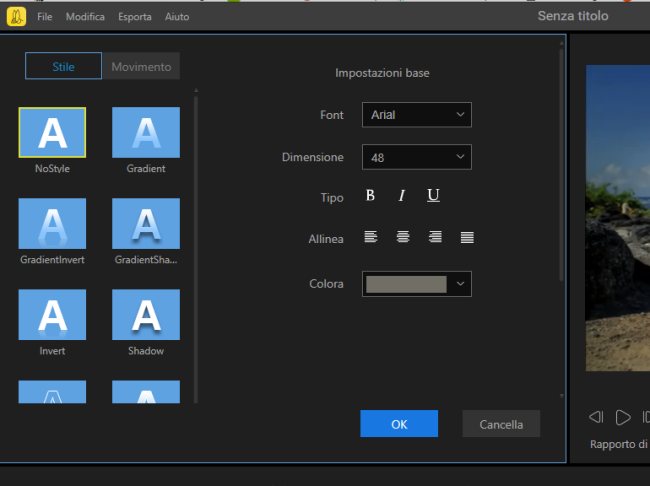Justify the text alignment
The height and width of the screenshot is (486, 650).
(x=467, y=238)
